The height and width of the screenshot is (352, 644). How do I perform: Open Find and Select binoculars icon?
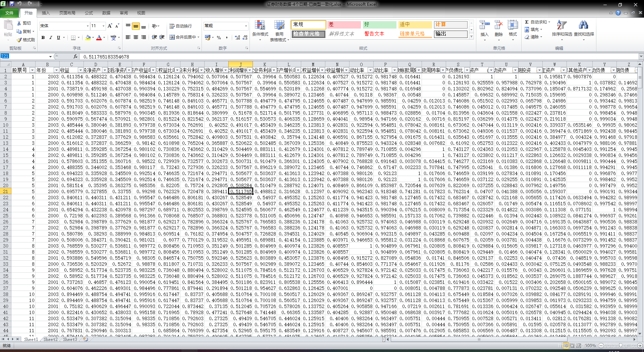[584, 25]
